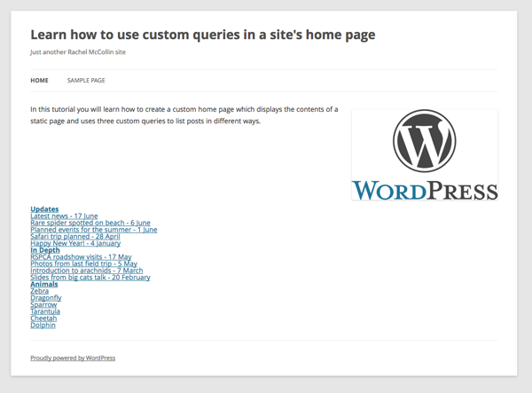The image size is (532, 393).
Task: Open 'Safari trip planned - 28 April' post
Action: coord(75,236)
